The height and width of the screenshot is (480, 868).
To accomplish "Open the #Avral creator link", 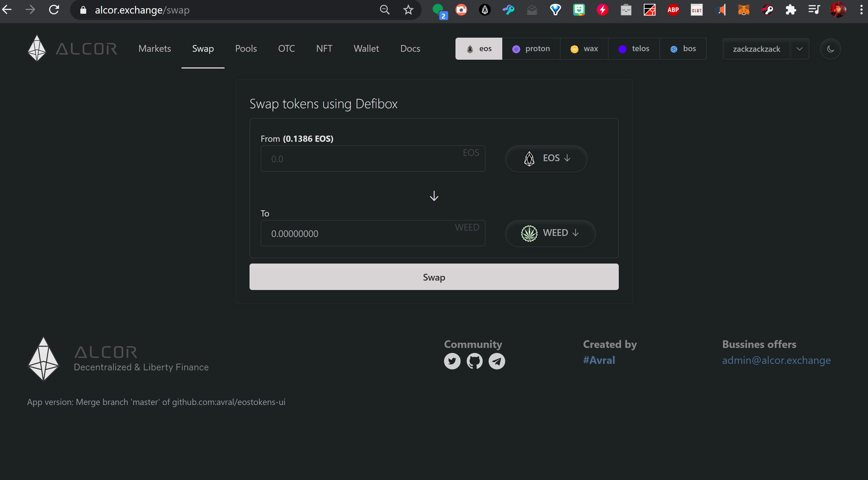I will pos(599,360).
